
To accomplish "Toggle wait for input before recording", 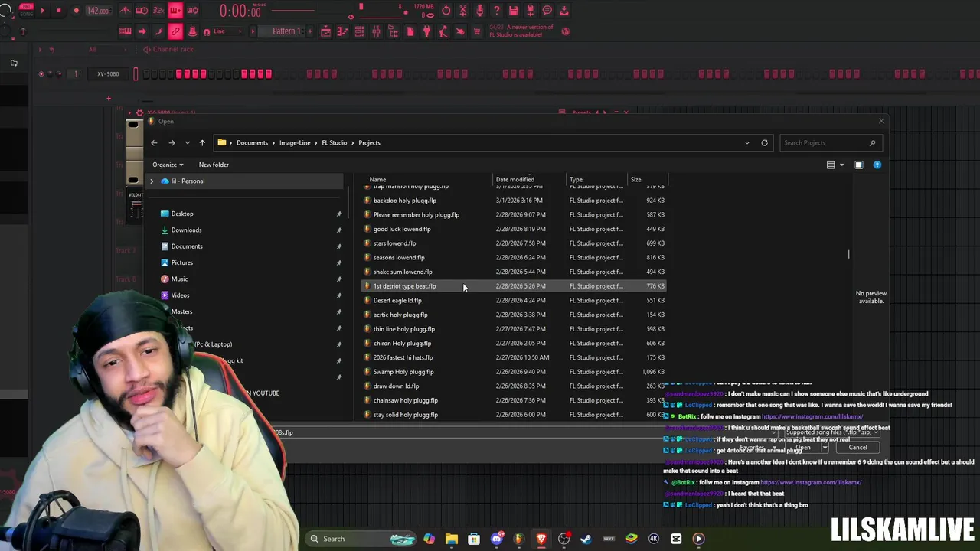I will point(142,11).
